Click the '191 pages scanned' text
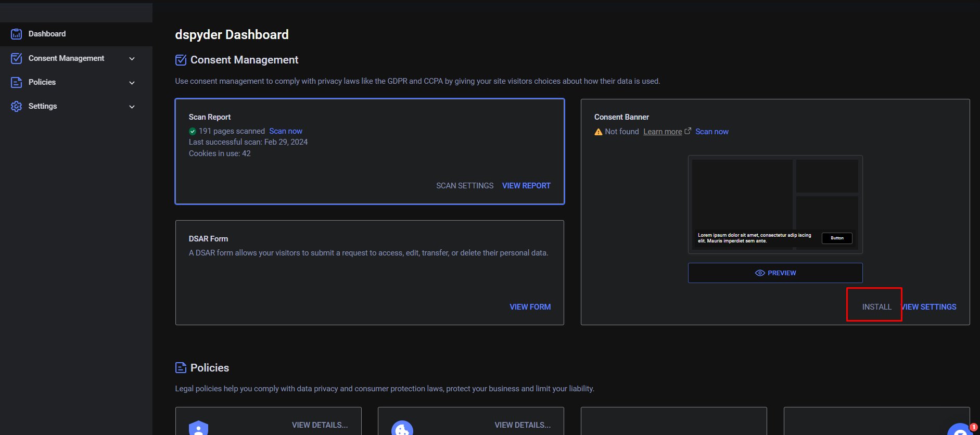The height and width of the screenshot is (435, 980). pyautogui.click(x=232, y=131)
